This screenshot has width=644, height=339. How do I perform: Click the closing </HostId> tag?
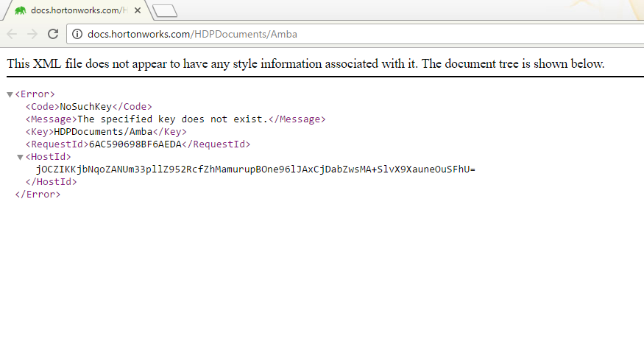(51, 182)
